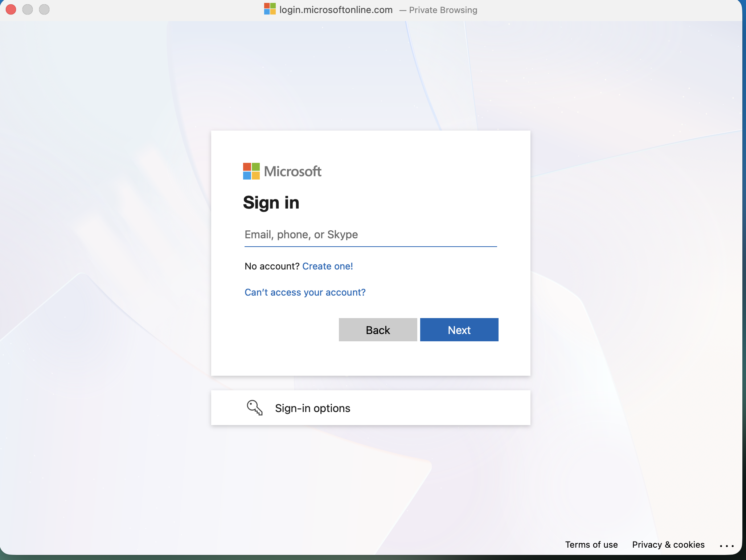Click the key icon beside Sign-in options

tap(255, 408)
